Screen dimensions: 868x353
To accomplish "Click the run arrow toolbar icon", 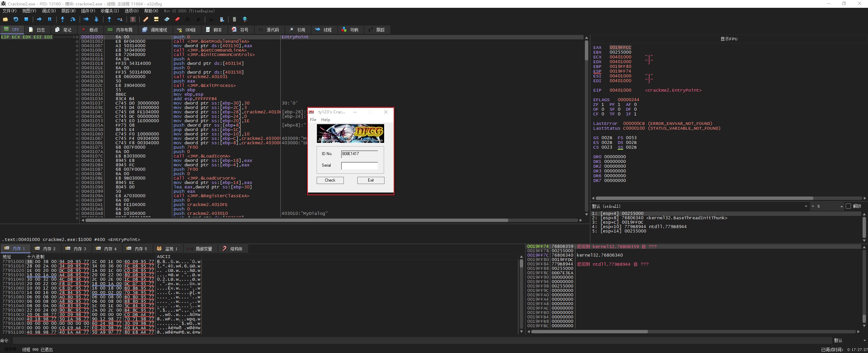I will (x=39, y=19).
